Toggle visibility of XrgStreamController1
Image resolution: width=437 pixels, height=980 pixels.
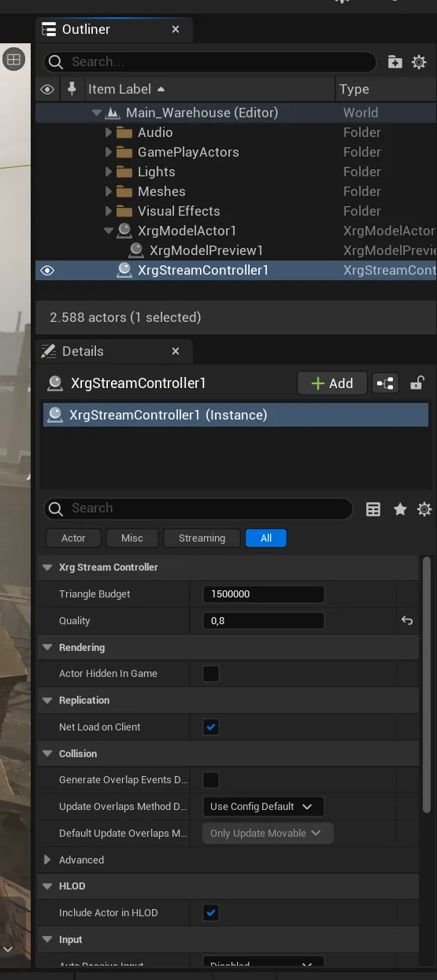point(47,271)
